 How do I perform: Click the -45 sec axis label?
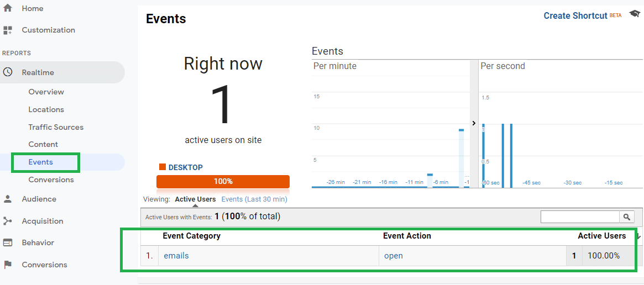click(531, 183)
